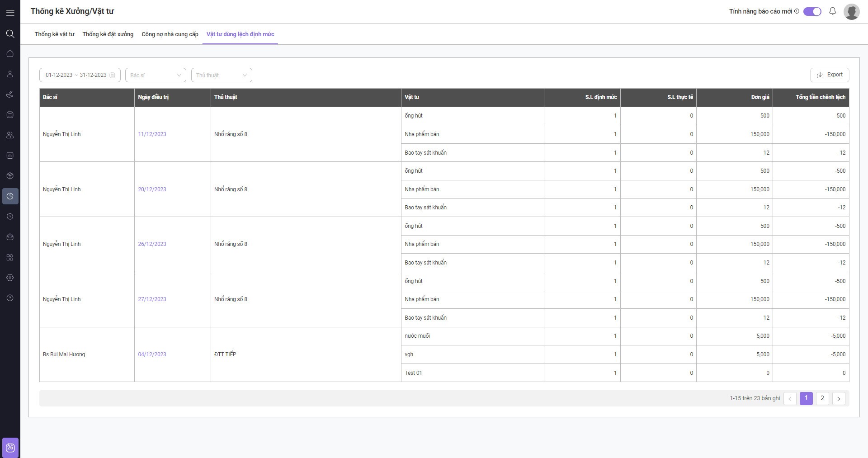Click the help question mark icon
This screenshot has width=868, height=458.
coord(10,298)
